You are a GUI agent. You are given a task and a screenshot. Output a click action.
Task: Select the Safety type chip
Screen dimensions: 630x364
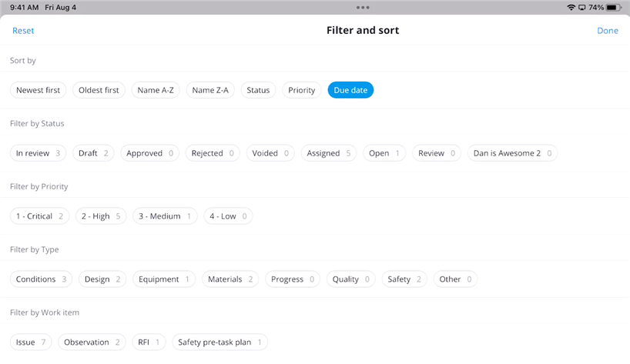pos(404,279)
